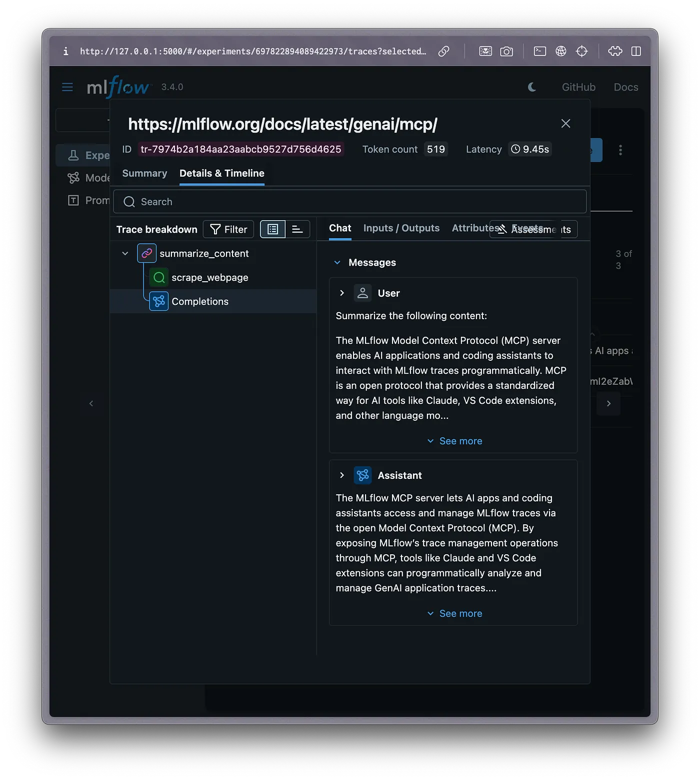This screenshot has width=700, height=780.
Task: Open the Attributes tab
Action: tap(470, 228)
